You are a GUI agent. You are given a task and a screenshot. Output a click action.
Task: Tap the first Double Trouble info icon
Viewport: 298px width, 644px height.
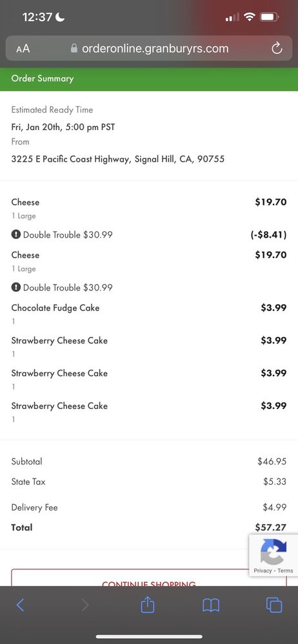click(x=15, y=234)
